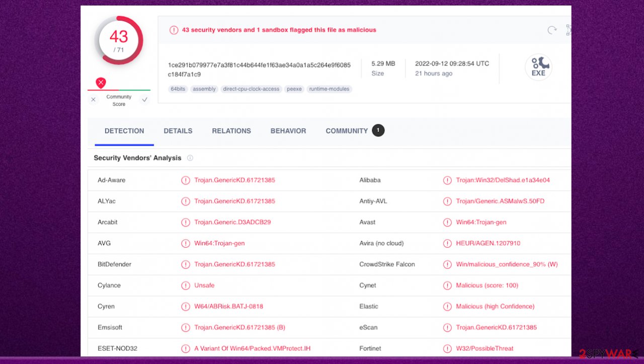The image size is (644, 364).
Task: Click the reanalyze file icon
Action: coord(552,30)
